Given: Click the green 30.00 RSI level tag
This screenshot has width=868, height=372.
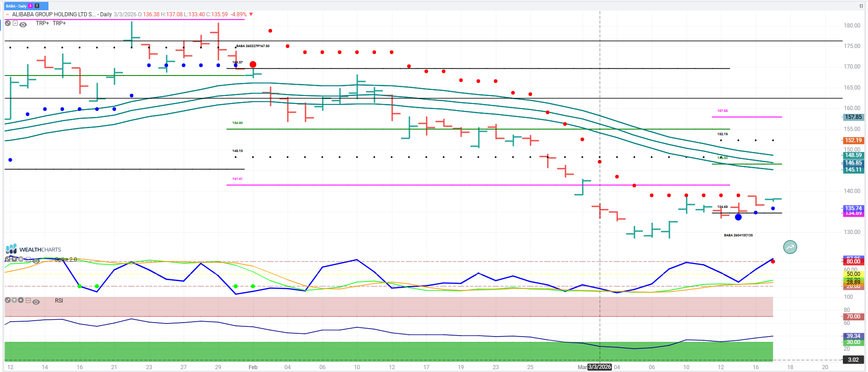Looking at the screenshot, I should tap(854, 342).
